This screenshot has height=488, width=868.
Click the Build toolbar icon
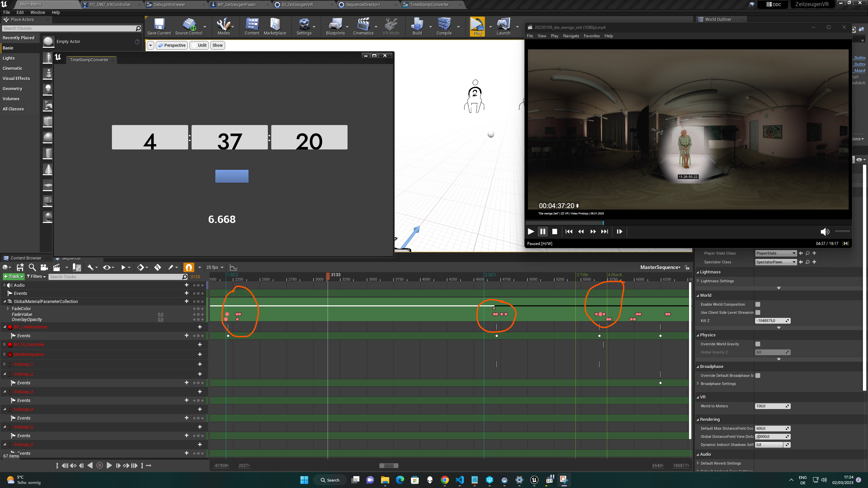417,26
